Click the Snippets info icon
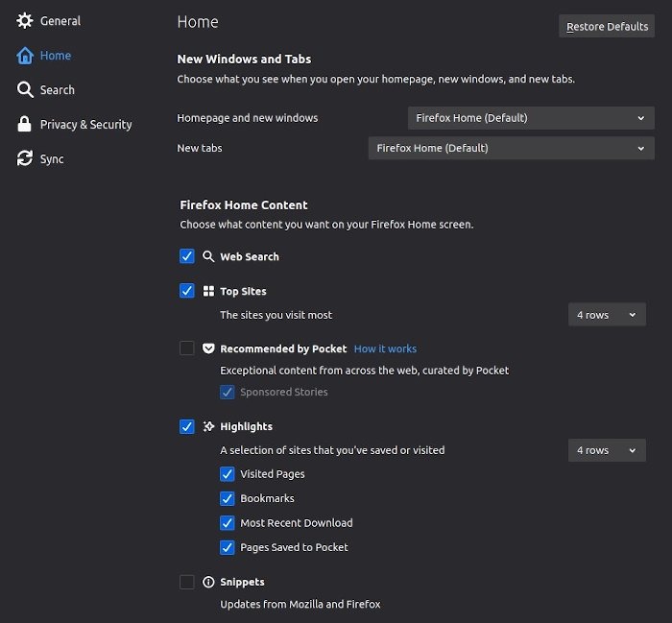Viewport: 672px width, 623px height. click(208, 582)
